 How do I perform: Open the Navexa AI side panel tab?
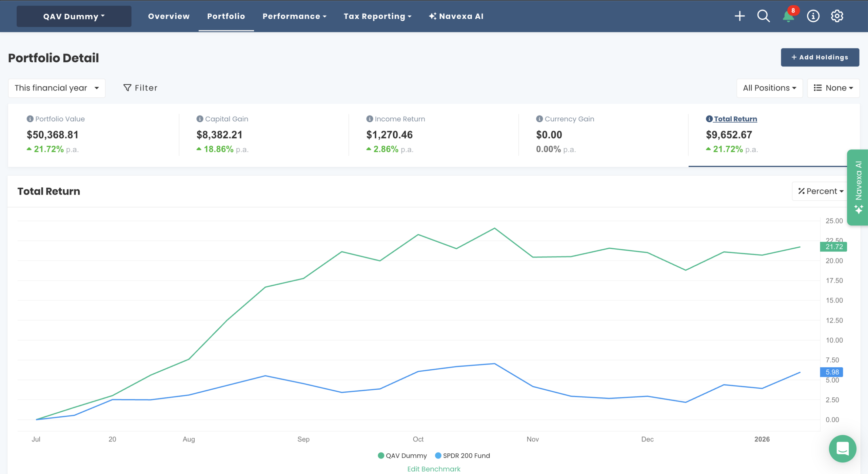point(858,186)
